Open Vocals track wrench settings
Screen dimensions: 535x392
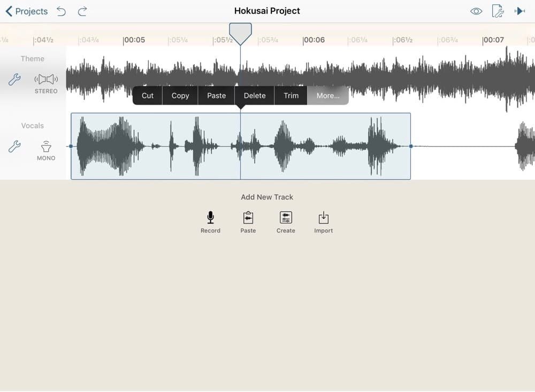[14, 147]
